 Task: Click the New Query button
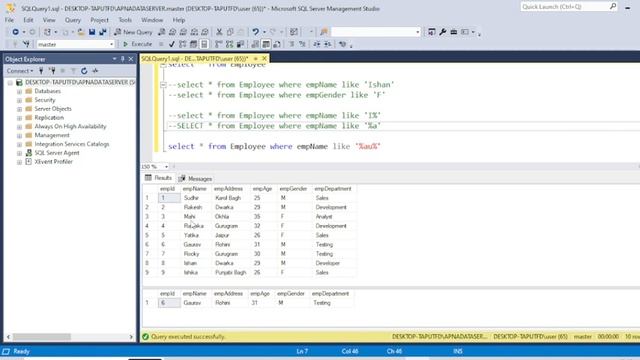[133, 32]
